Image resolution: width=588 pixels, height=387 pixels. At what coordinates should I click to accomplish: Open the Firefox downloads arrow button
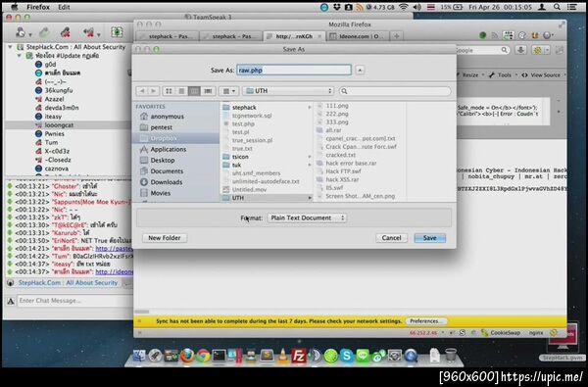(520, 50)
